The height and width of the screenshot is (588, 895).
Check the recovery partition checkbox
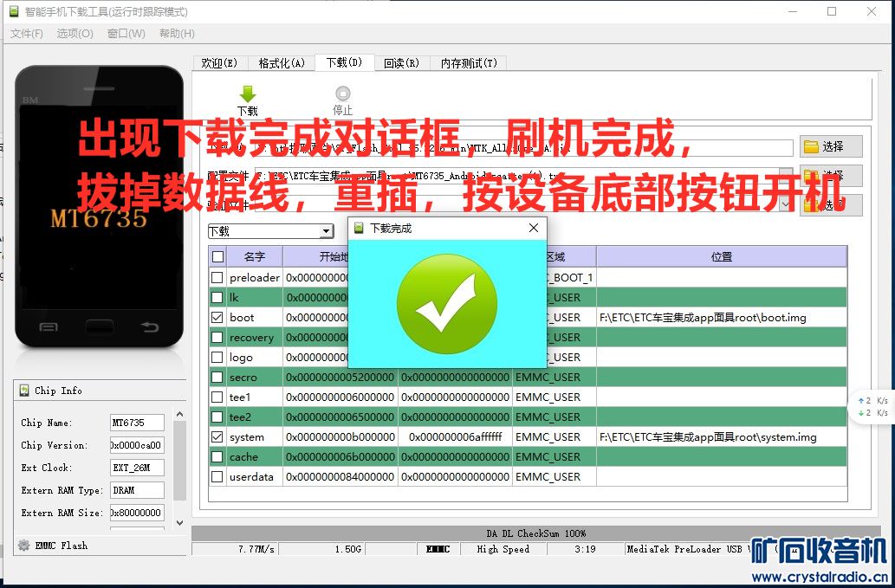(217, 338)
